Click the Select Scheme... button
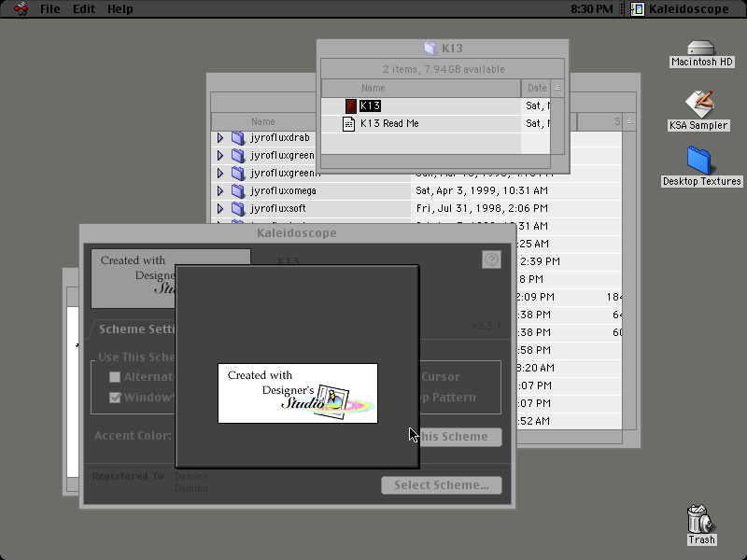This screenshot has height=560, width=747. (x=441, y=485)
